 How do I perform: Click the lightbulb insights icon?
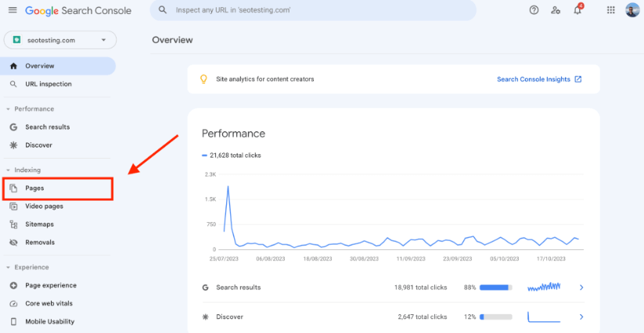[x=203, y=79]
